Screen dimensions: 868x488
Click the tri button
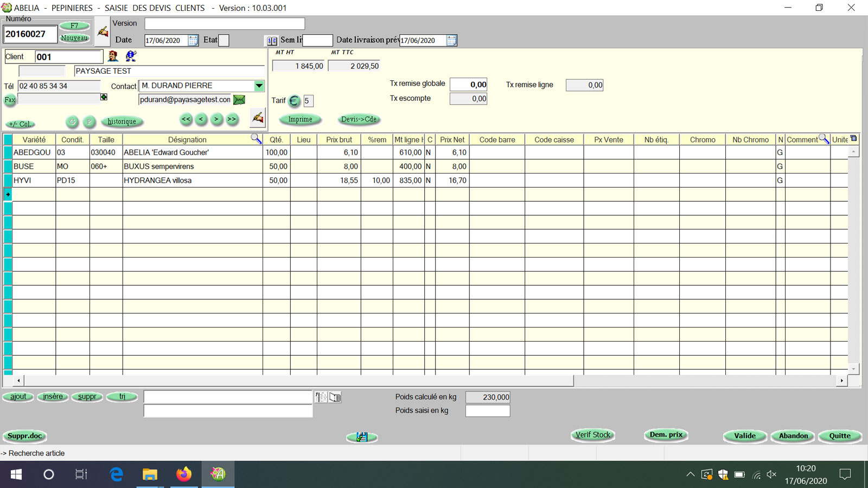122,397
